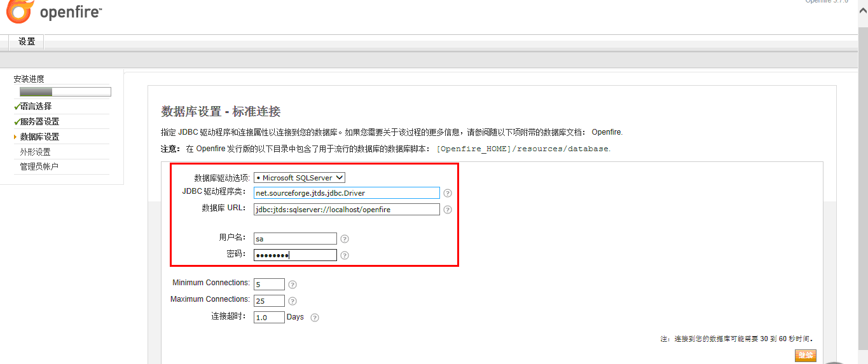Click the Days unit label
Screen dimensions: 868x364
click(295, 317)
